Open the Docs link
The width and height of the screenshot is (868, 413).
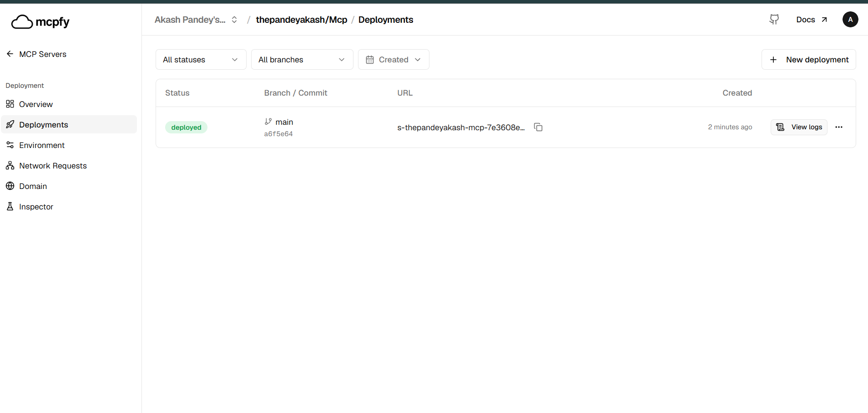812,20
